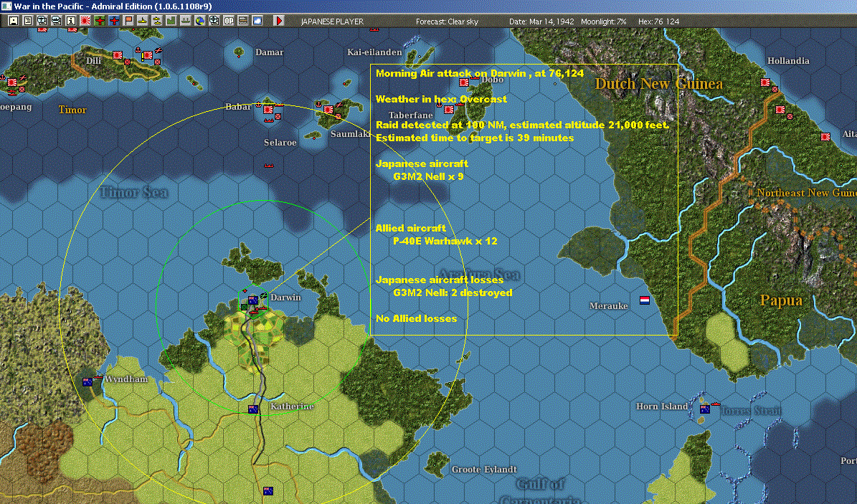Click the Groote Eylandt label

click(x=484, y=469)
